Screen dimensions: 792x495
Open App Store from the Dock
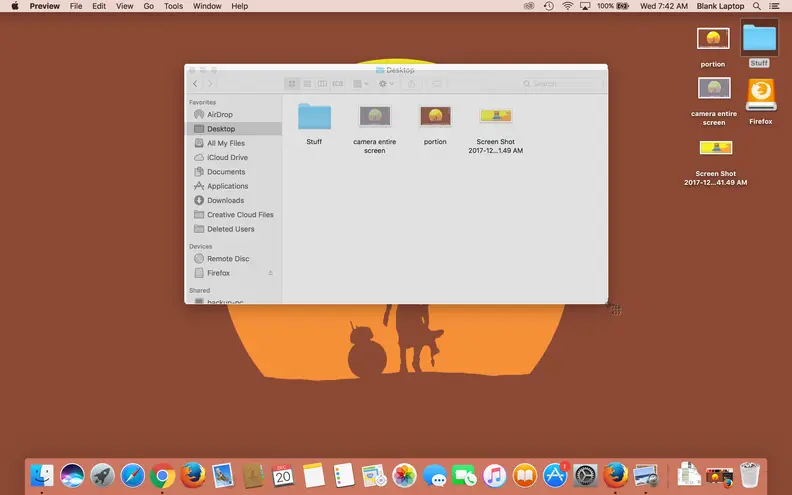[555, 475]
